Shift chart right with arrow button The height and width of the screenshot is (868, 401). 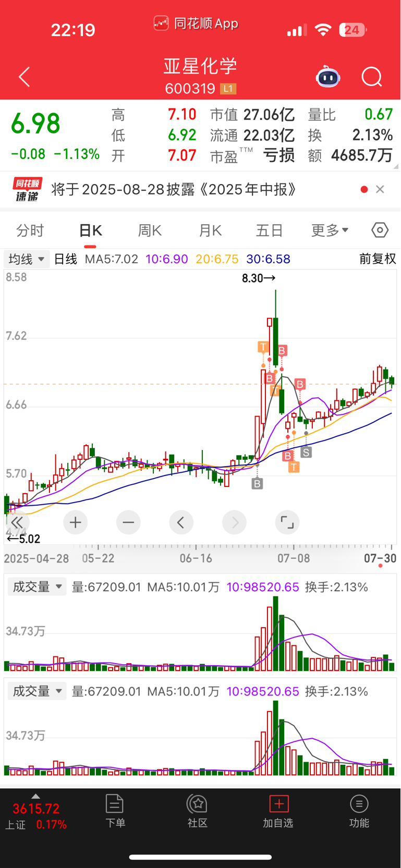point(235,522)
